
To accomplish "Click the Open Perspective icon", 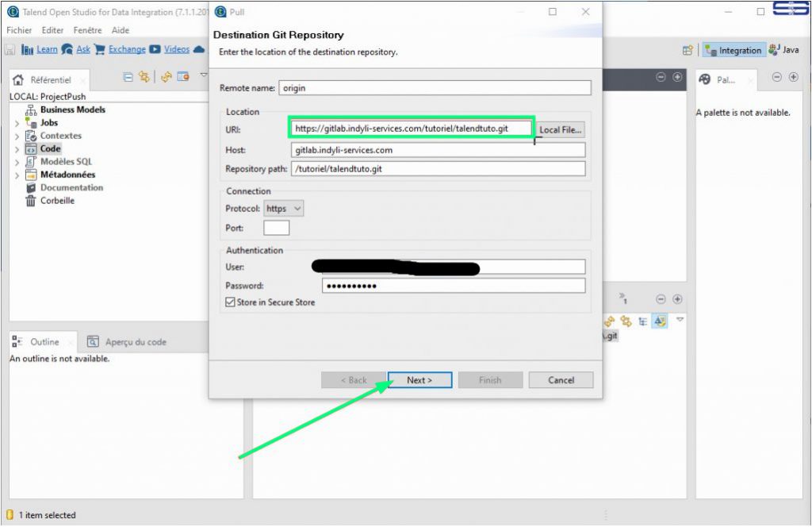I will pos(688,50).
